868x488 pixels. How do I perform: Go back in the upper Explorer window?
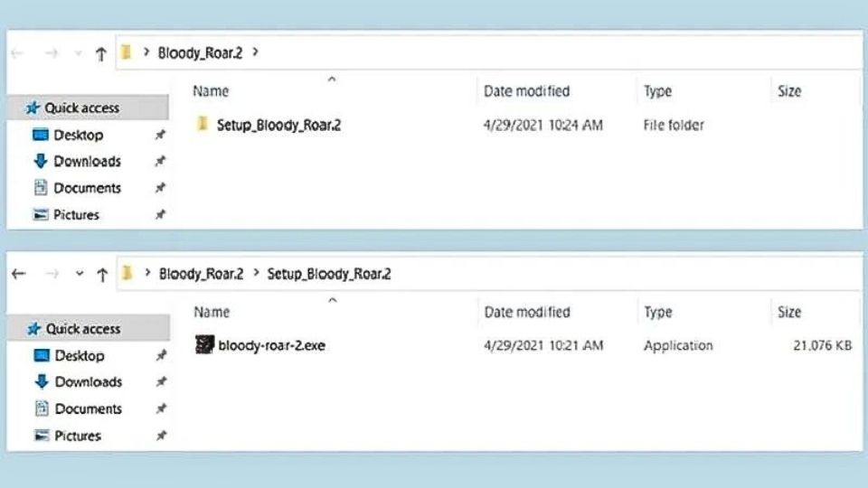18,53
